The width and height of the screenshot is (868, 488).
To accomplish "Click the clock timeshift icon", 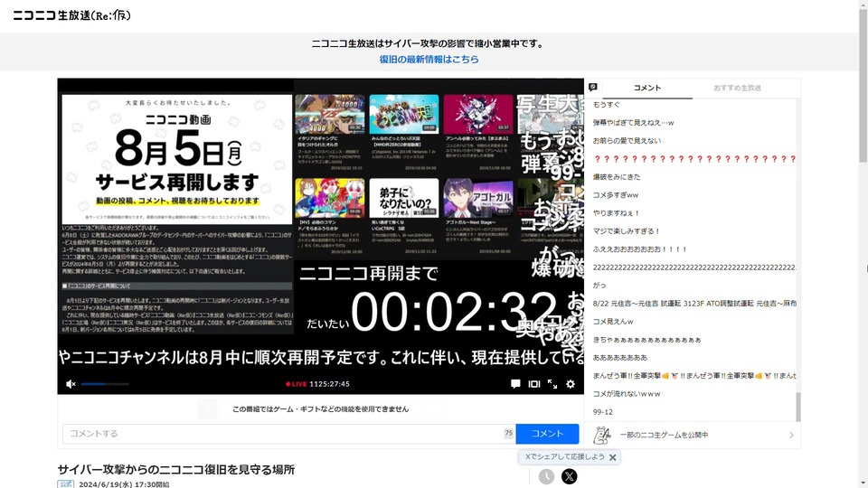I will (x=546, y=476).
